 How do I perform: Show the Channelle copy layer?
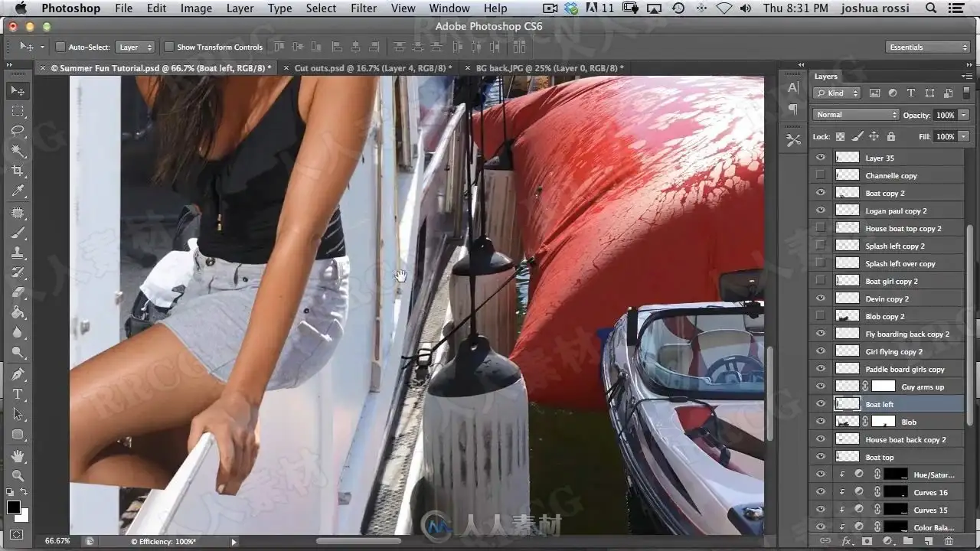tap(821, 175)
